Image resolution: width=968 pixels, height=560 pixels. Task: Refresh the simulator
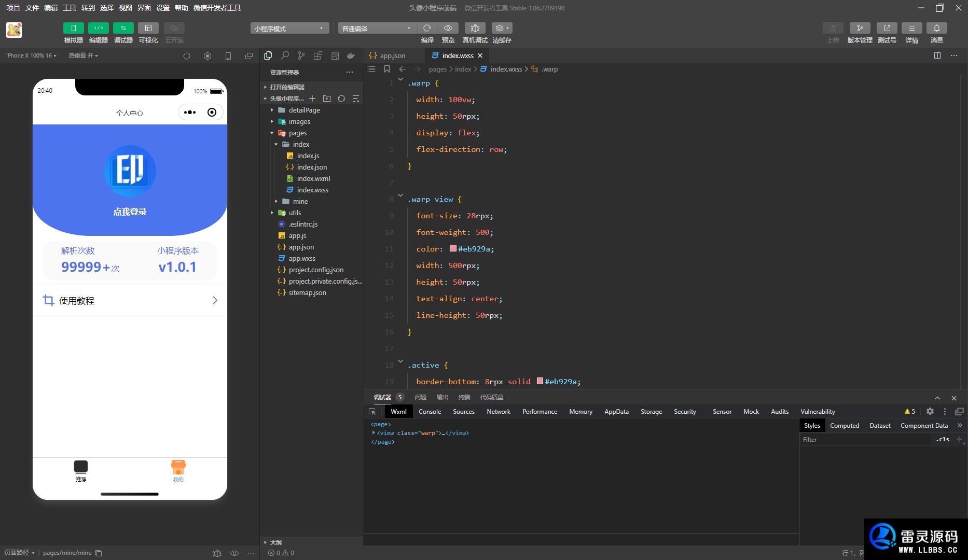point(187,56)
